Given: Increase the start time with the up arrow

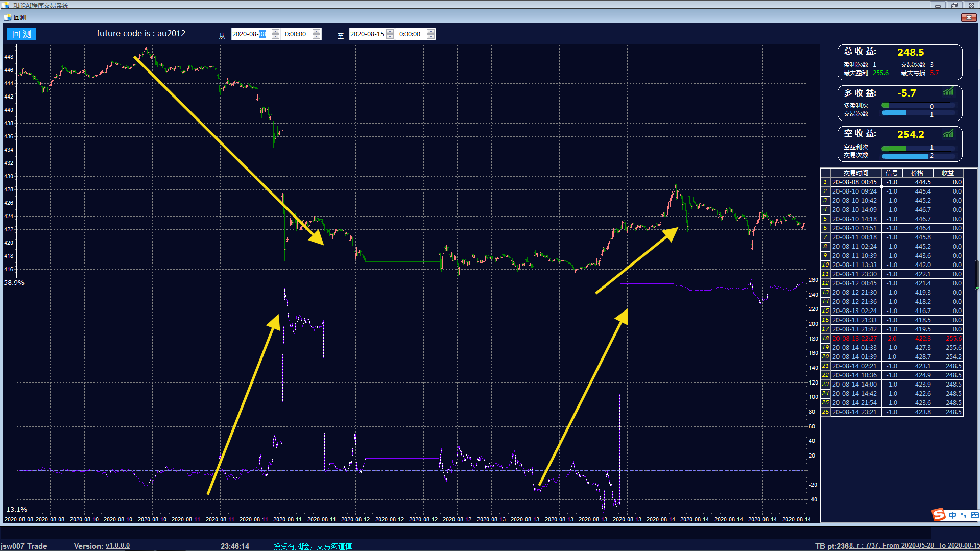Looking at the screenshot, I should pos(317,32).
